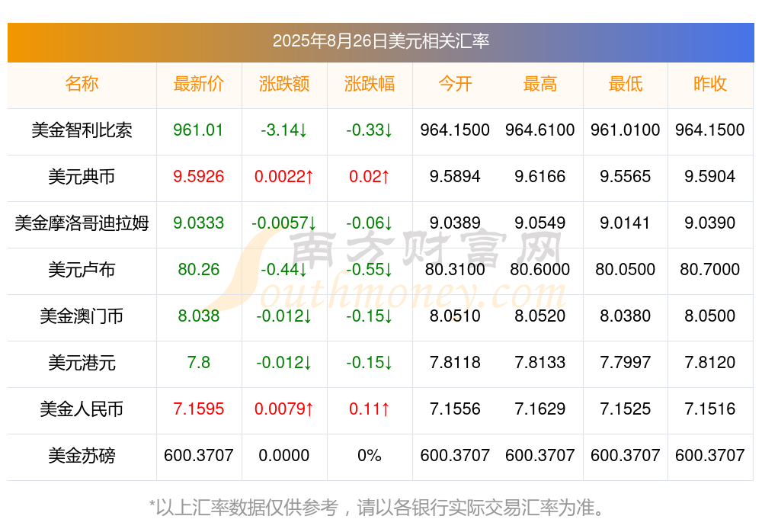Select the 961.01 latest price cell
Image resolution: width=762 pixels, height=532 pixels.
point(198,130)
